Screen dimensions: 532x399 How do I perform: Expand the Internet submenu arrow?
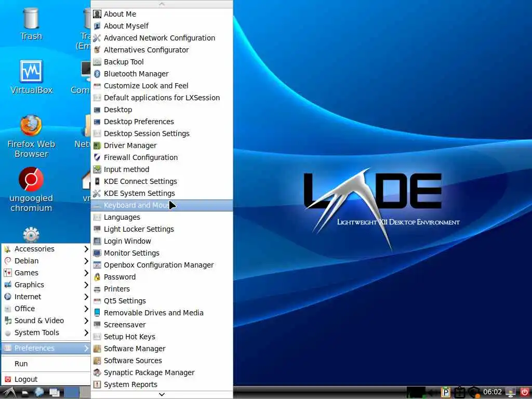pos(86,297)
